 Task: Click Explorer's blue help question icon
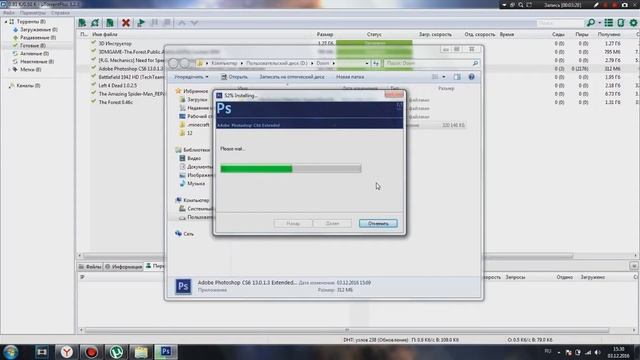pyautogui.click(x=471, y=77)
